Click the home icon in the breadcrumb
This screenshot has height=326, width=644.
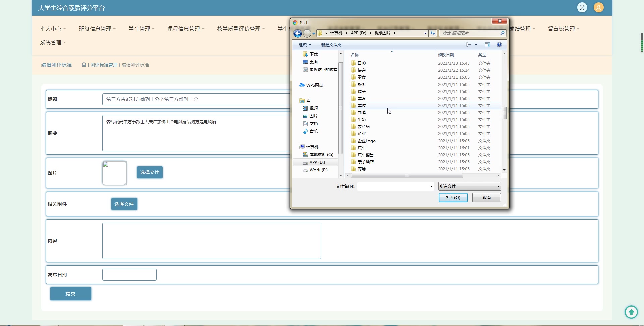coord(84,65)
